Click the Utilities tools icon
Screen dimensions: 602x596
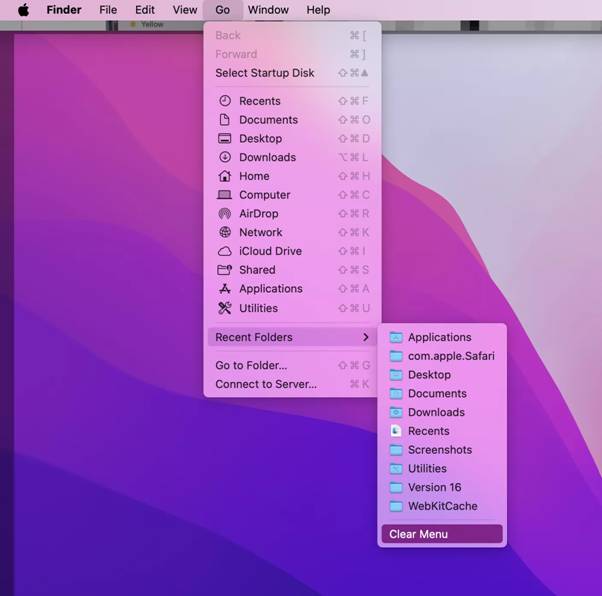tap(224, 308)
